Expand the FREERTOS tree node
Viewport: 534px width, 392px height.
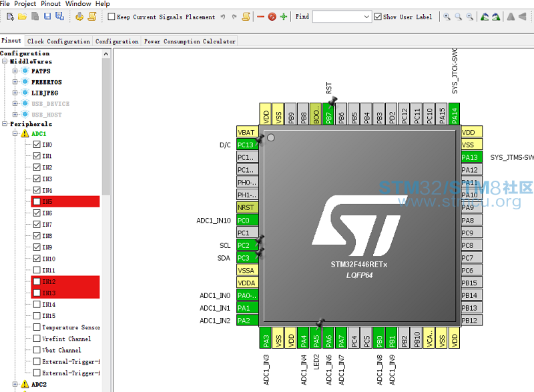coord(15,82)
